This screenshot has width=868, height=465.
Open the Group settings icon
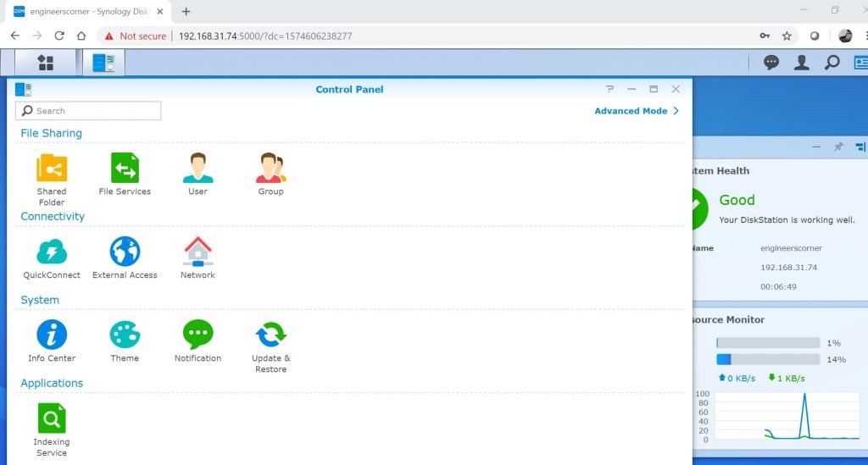(x=270, y=174)
